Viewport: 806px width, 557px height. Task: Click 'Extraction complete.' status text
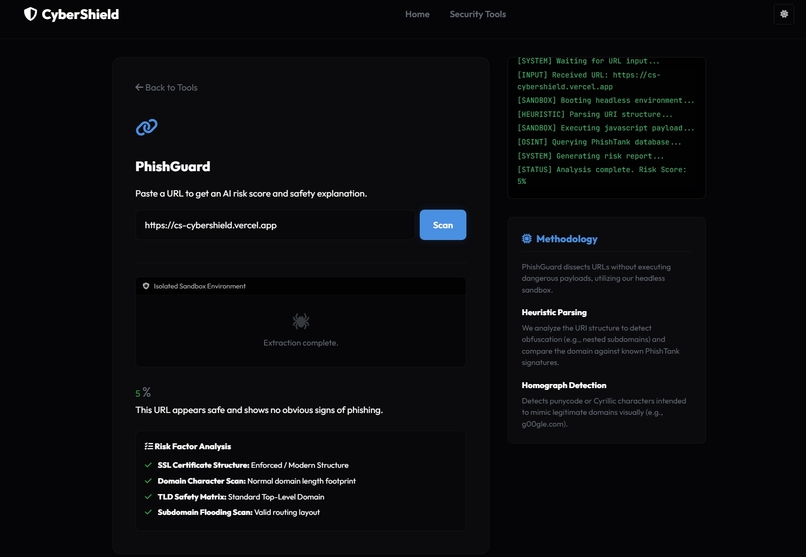(x=301, y=343)
